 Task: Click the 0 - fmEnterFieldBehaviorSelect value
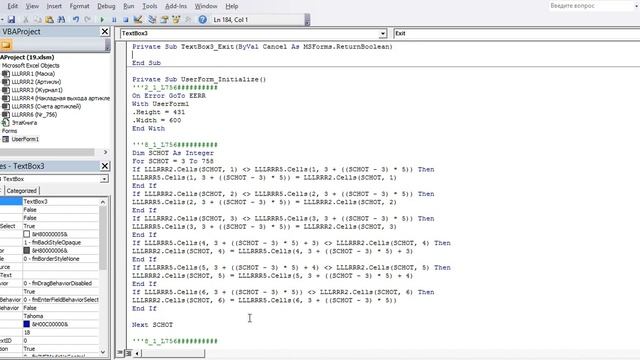click(60, 300)
